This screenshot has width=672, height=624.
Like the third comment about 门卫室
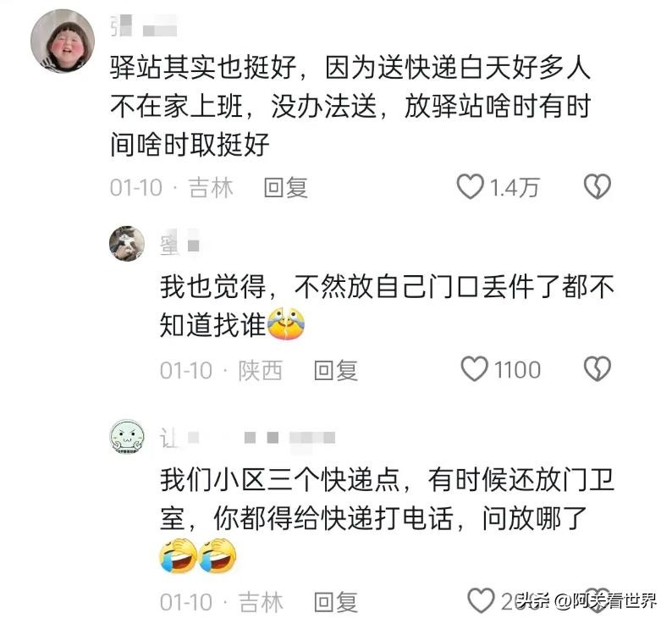coord(481,600)
